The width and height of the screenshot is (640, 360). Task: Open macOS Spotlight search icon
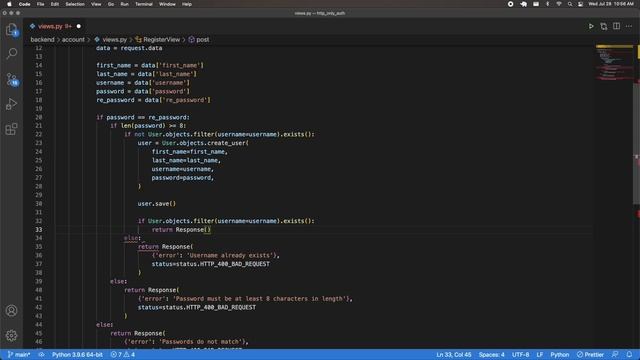click(569, 4)
